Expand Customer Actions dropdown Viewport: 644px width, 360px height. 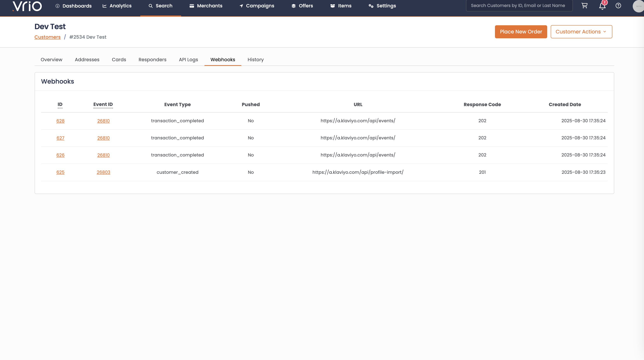point(581,32)
